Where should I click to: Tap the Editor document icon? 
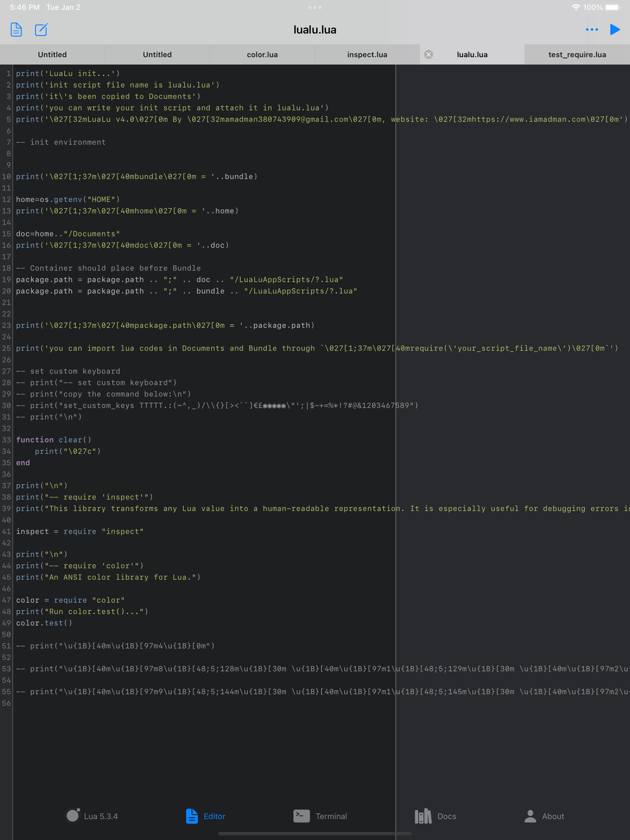coord(192,816)
